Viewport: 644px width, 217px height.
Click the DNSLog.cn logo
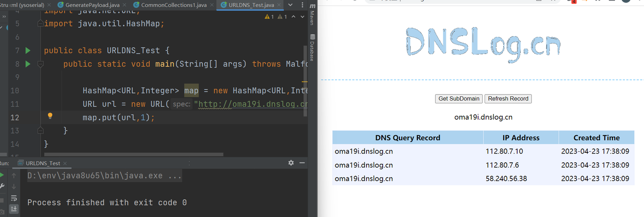coord(482,45)
